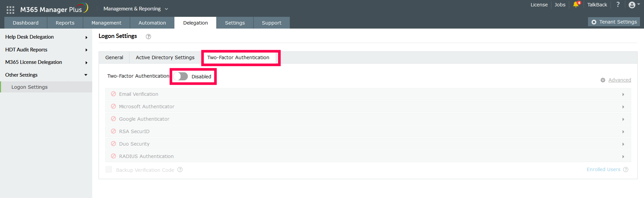Click help icon next to Backup Verification Code
This screenshot has width=644, height=198.
(180, 170)
